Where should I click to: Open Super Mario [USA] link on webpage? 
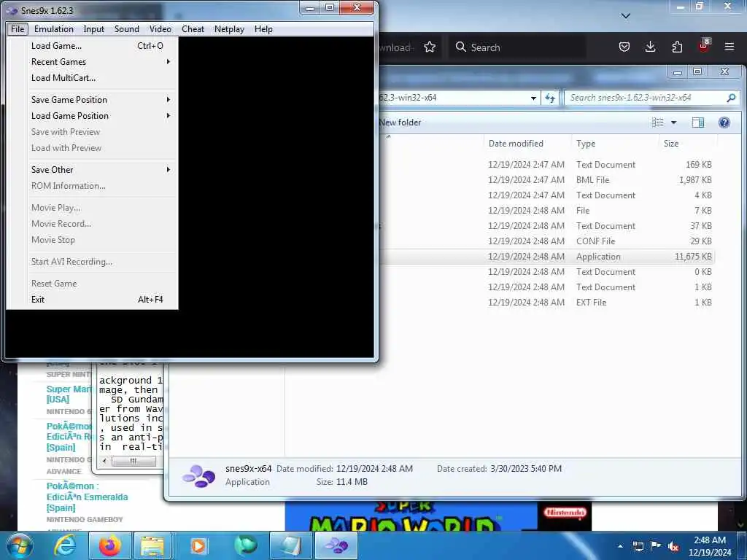[x=69, y=394]
